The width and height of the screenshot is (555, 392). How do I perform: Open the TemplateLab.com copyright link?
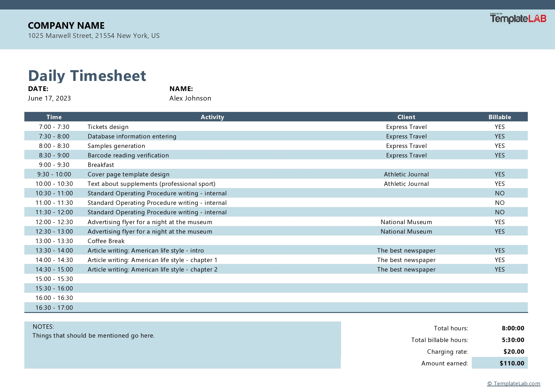[x=513, y=383]
